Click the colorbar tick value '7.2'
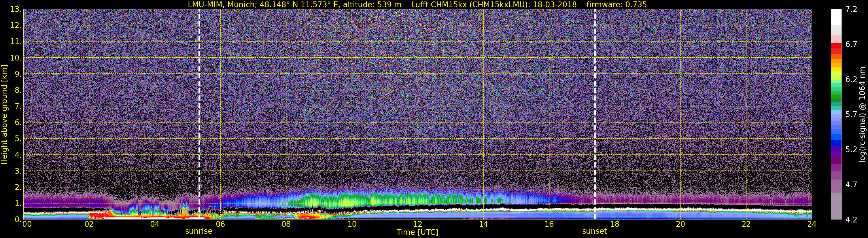Image resolution: width=868 pixels, height=238 pixels. pos(851,10)
